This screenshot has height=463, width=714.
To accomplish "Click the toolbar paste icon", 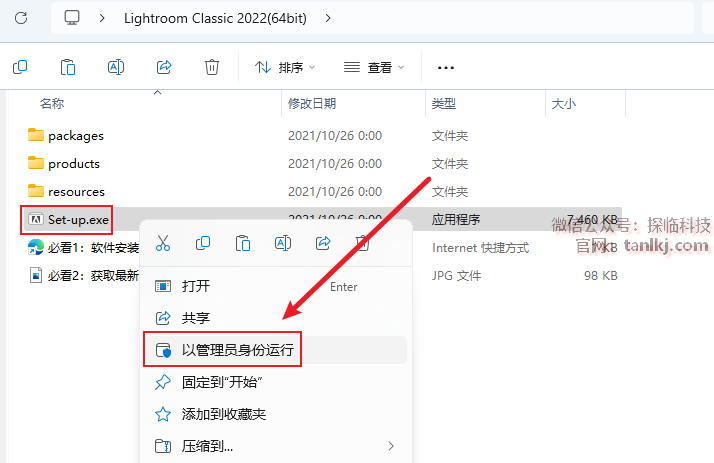I will [68, 67].
